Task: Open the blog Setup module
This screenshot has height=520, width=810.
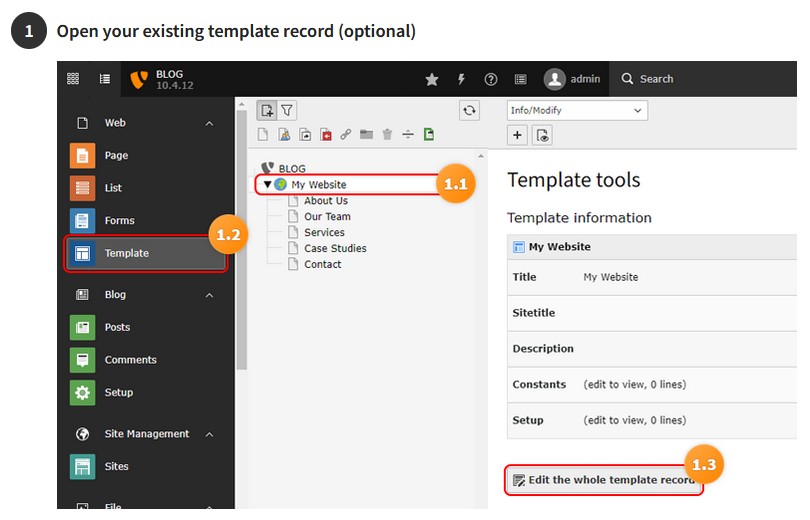Action: 145,392
